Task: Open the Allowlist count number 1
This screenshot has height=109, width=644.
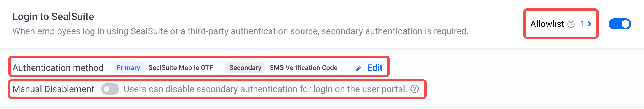Action: [x=583, y=24]
